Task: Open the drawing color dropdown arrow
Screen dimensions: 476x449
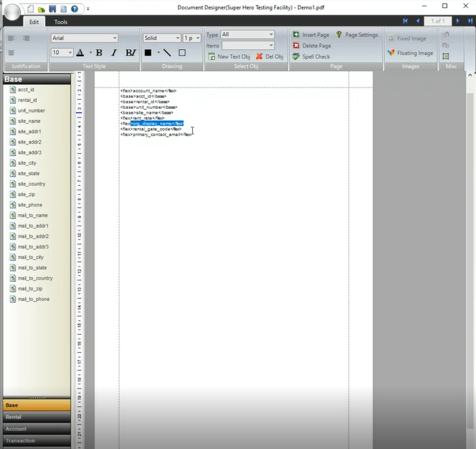Action: pos(159,53)
